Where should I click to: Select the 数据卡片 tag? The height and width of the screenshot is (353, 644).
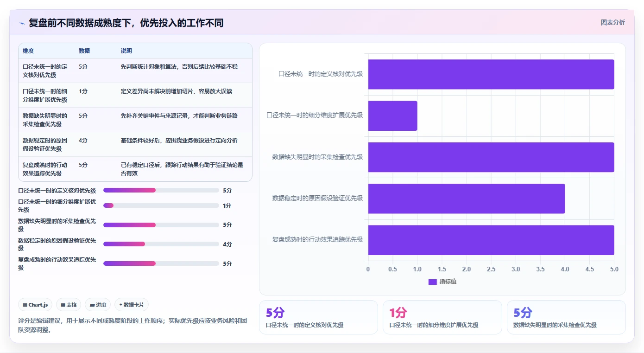(132, 305)
